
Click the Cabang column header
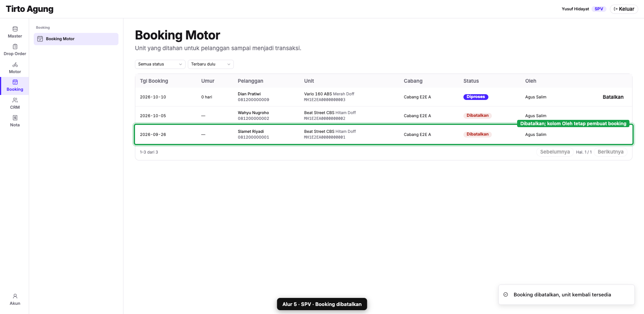413,81
